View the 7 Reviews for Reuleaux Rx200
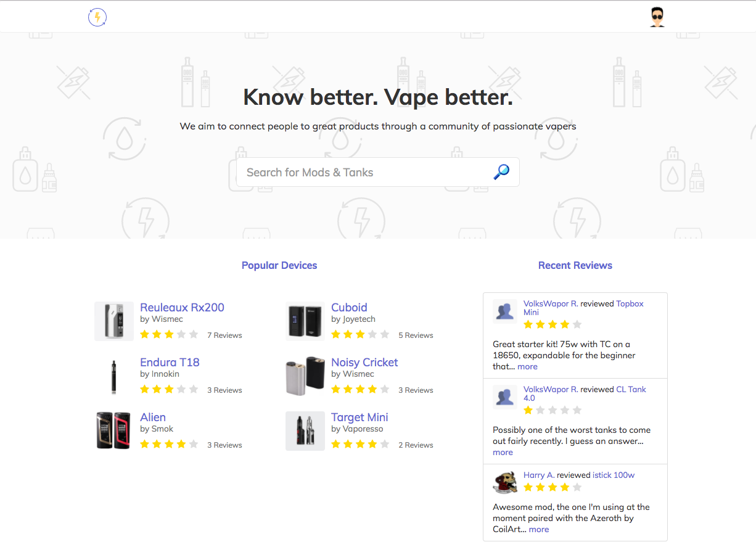 (x=224, y=335)
